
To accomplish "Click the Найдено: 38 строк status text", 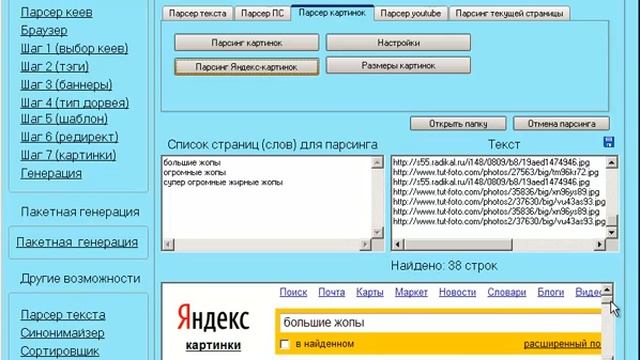I will [x=444, y=266].
